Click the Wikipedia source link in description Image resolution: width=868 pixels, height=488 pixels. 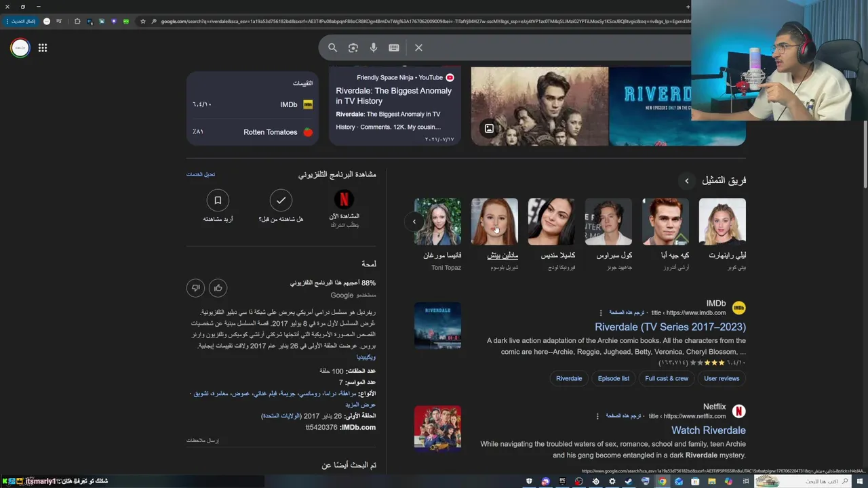tap(366, 357)
